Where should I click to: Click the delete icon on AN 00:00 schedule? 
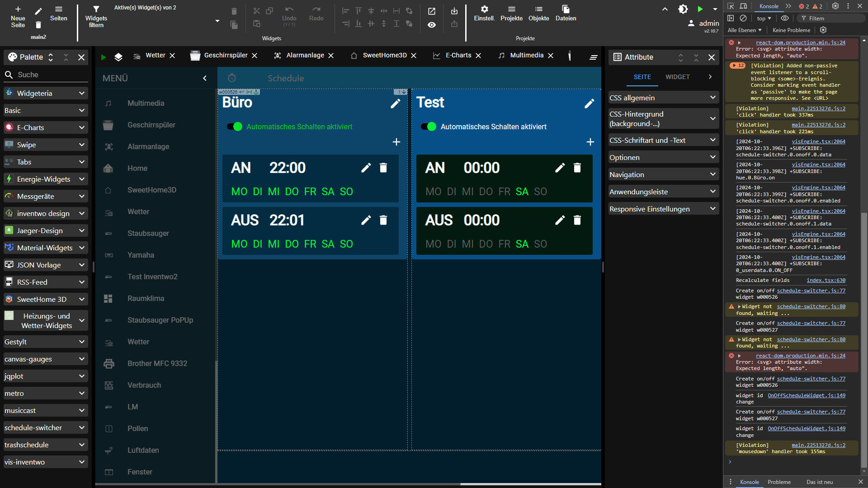click(x=577, y=168)
